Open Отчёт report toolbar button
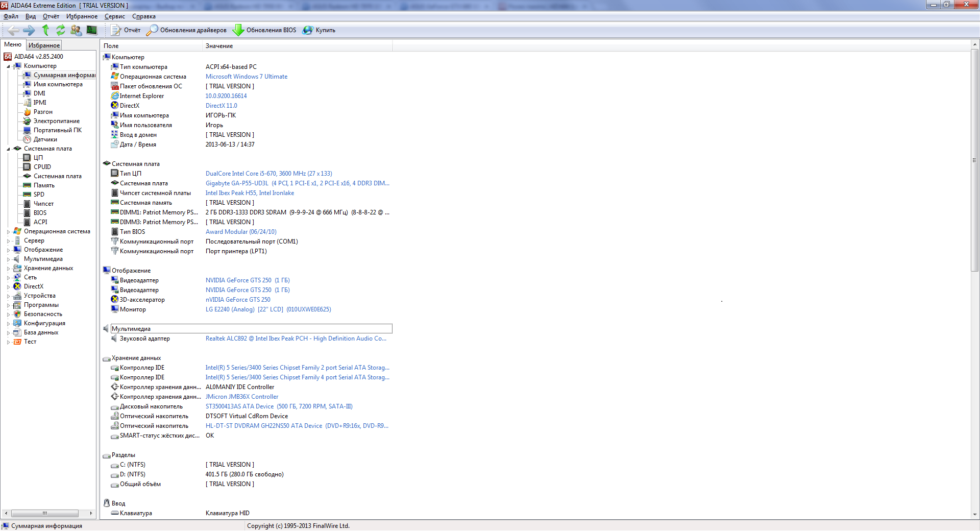The image size is (980, 531). (126, 30)
